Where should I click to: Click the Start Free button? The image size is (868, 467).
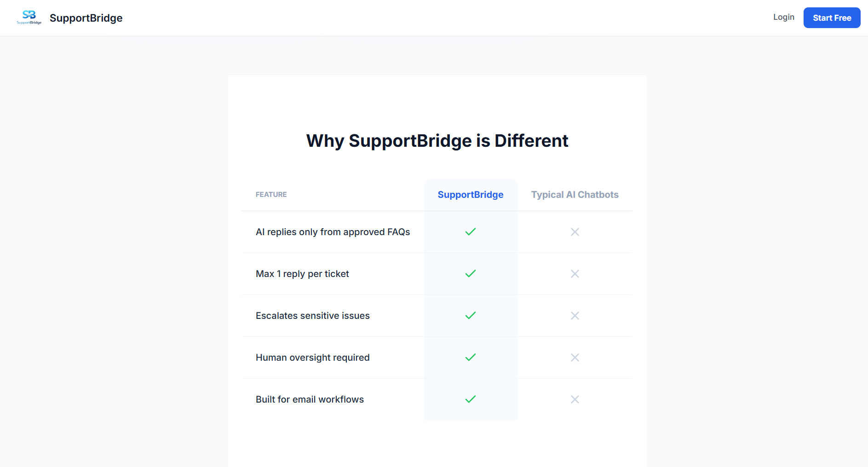(x=832, y=17)
